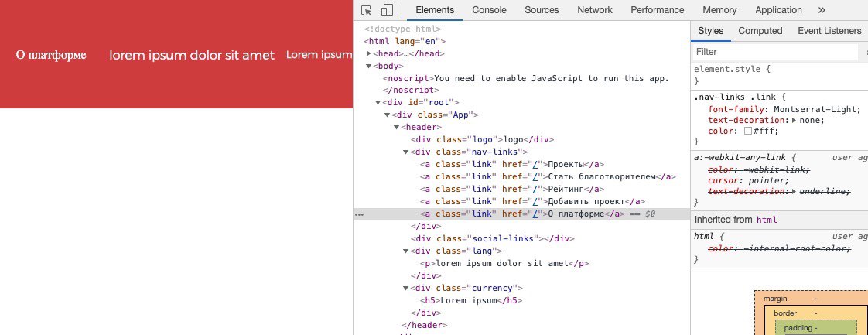Click the cursor pointer declaration
The image size is (868, 335).
(x=748, y=180)
